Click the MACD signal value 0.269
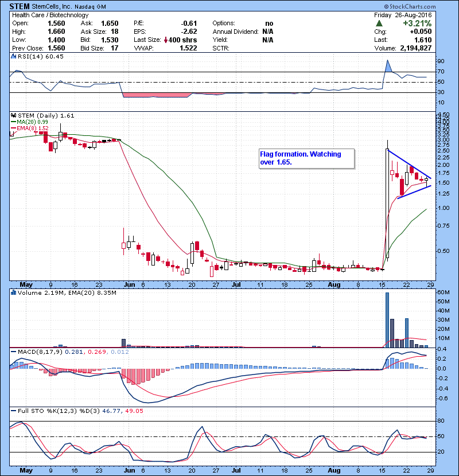This screenshot has height=476, width=459. tap(96, 352)
